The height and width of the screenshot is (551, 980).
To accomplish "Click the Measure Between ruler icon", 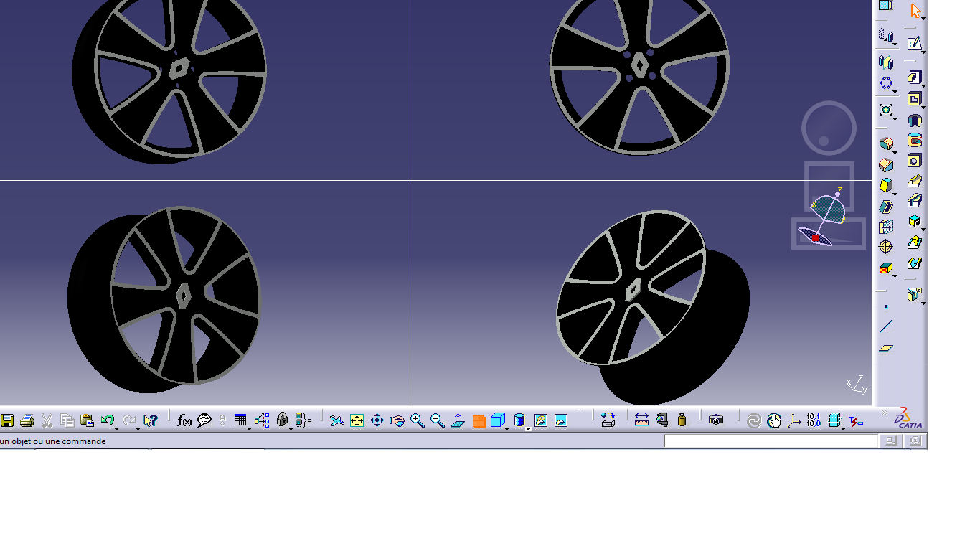I will (x=642, y=420).
